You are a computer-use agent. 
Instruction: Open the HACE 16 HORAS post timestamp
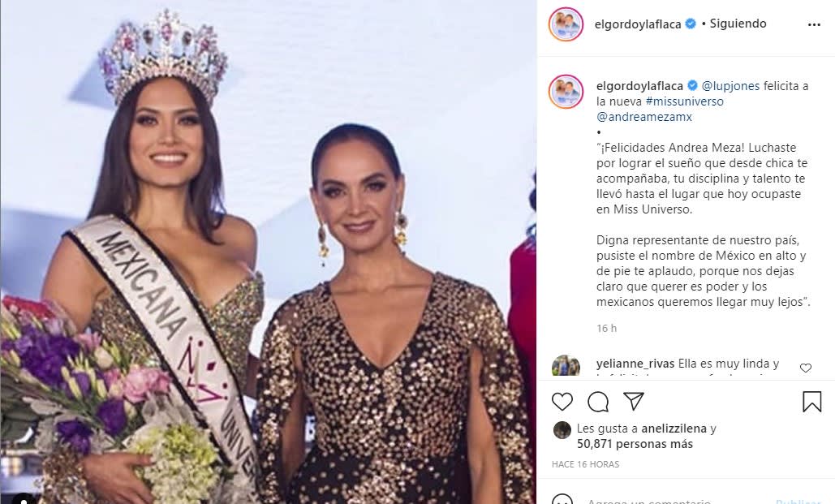tap(586, 464)
